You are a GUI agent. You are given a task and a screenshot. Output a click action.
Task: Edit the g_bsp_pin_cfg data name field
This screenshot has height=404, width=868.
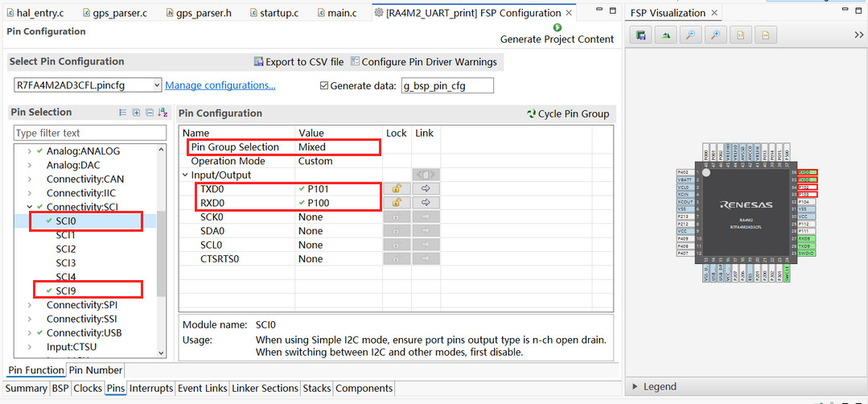pos(446,86)
